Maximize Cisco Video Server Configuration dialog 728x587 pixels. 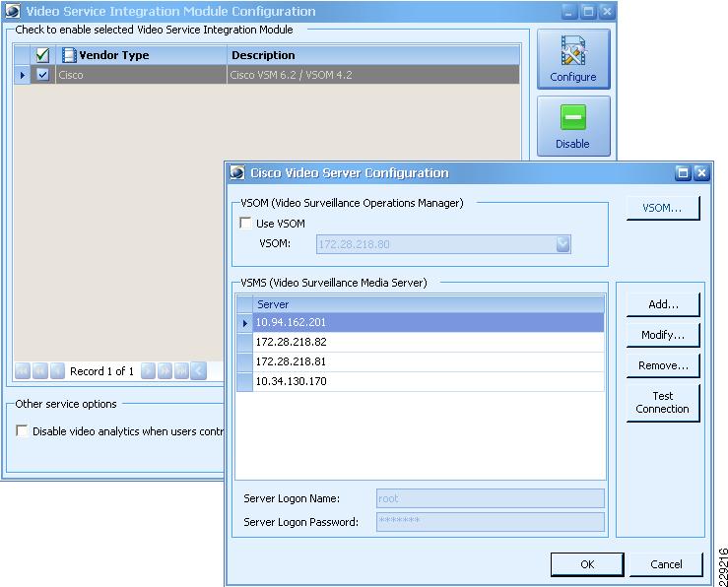click(683, 173)
